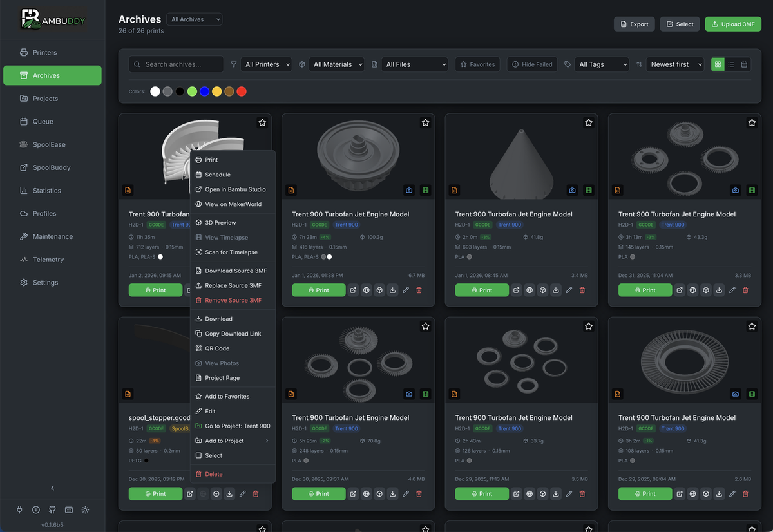Toggle theme using the sun icon

[86, 509]
